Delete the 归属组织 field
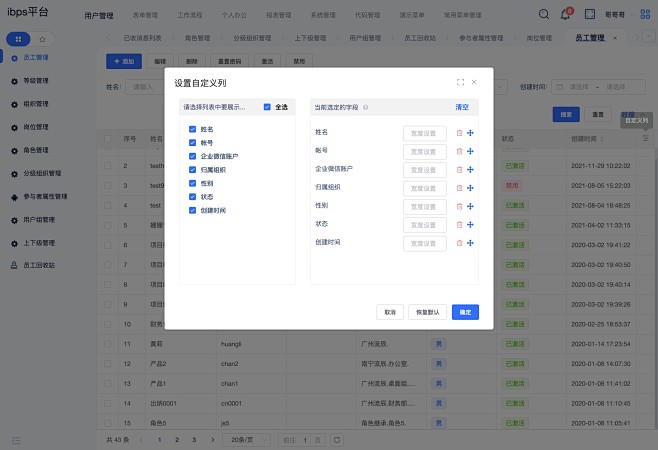Viewport: 658px width, 450px height. [460, 188]
